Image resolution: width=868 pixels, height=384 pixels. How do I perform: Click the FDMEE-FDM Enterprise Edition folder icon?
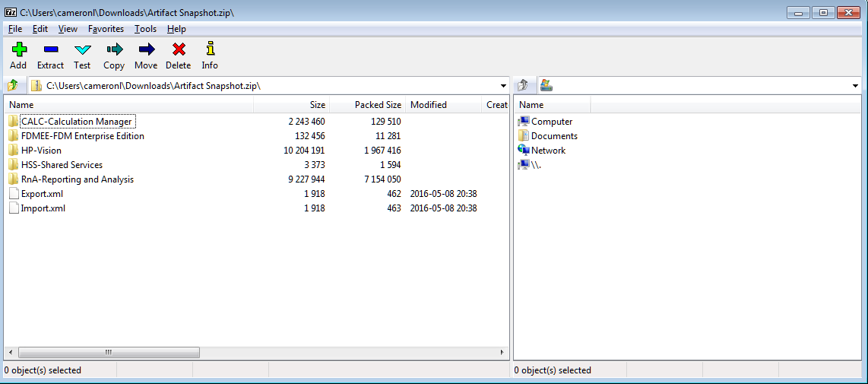point(13,136)
